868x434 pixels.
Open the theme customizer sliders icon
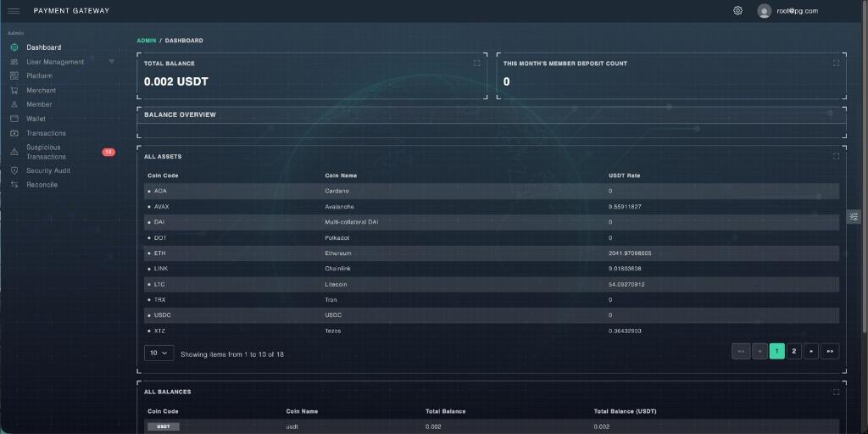pos(854,216)
